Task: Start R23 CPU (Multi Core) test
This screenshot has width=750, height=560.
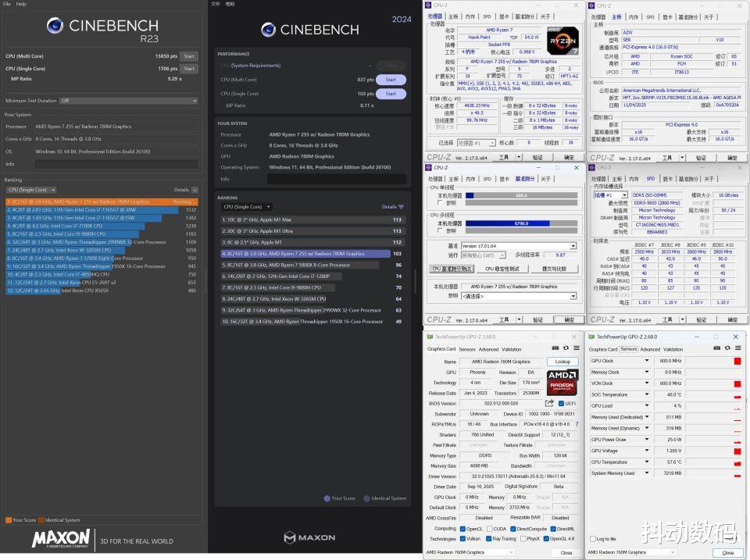Action: pos(189,56)
